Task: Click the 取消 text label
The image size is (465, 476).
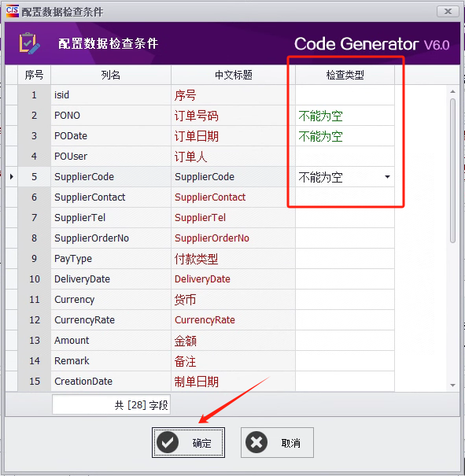Action: (x=291, y=443)
